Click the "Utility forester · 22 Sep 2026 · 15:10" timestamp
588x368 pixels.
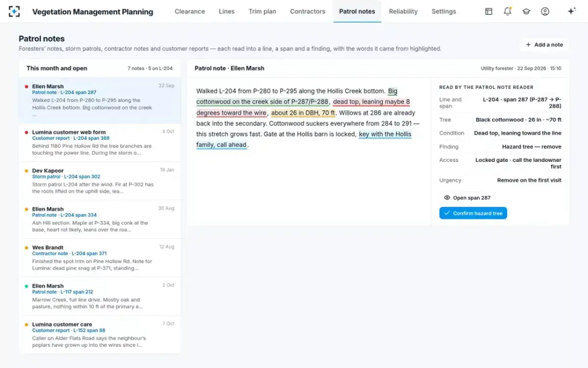point(521,69)
